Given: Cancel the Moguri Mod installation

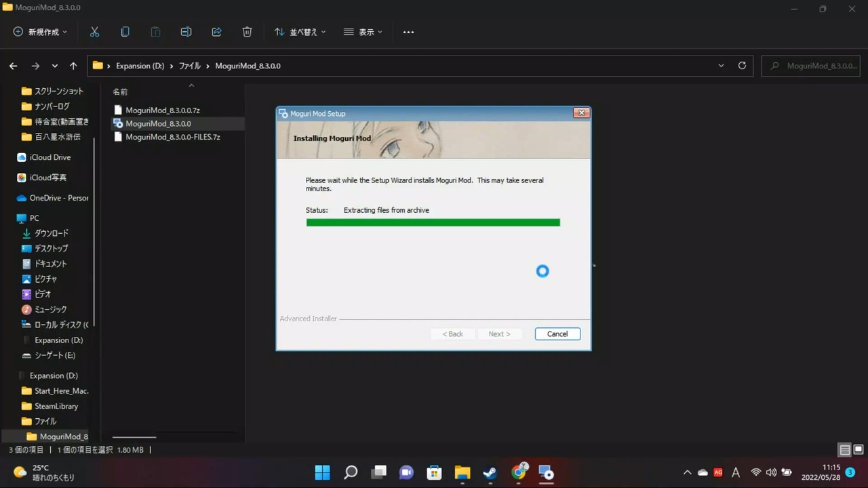Looking at the screenshot, I should 557,333.
